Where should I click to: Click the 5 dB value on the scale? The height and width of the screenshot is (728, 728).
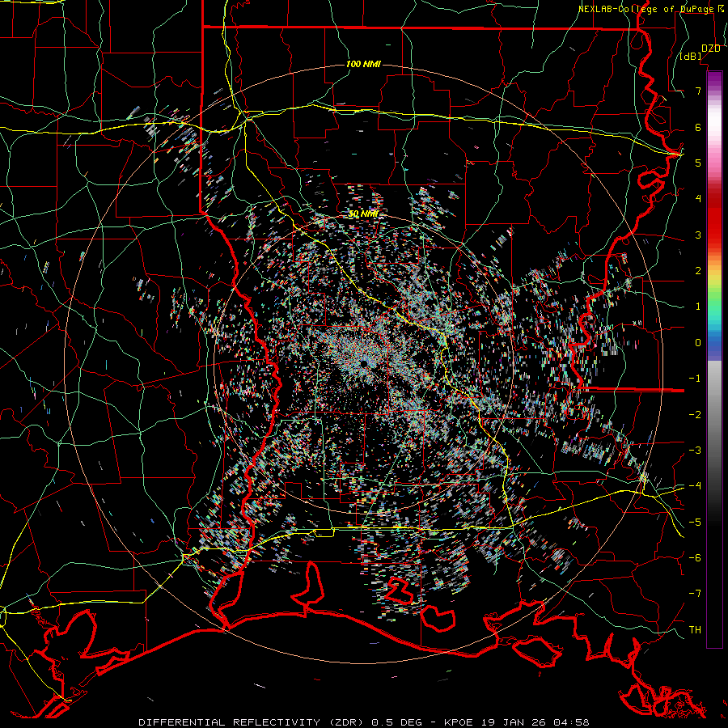pyautogui.click(x=698, y=163)
